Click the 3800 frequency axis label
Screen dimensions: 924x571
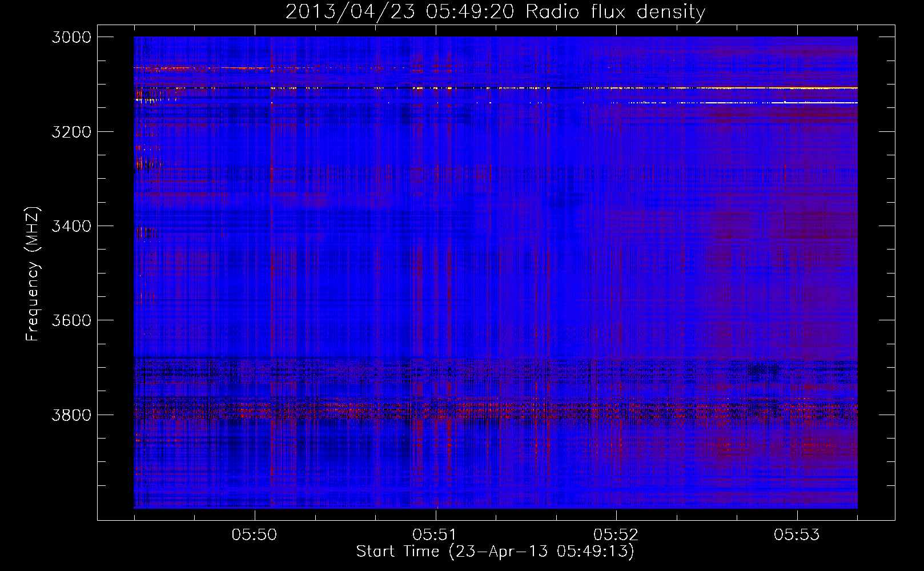(71, 415)
